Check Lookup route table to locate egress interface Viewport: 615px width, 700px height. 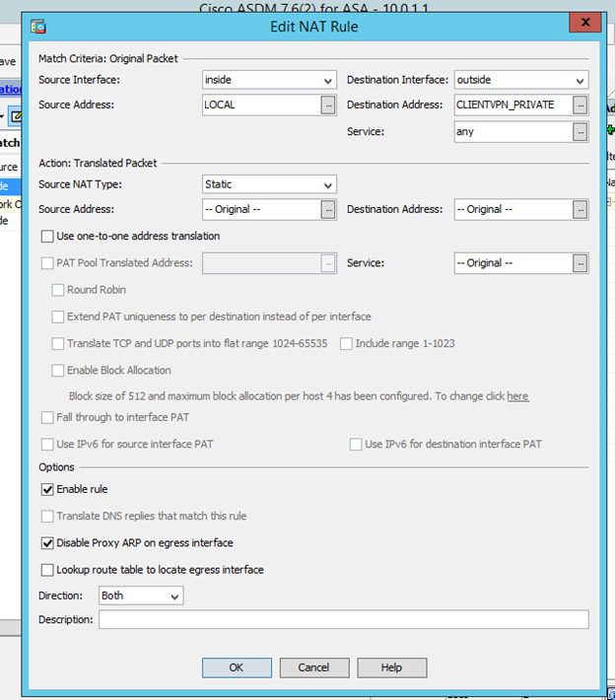[47, 570]
